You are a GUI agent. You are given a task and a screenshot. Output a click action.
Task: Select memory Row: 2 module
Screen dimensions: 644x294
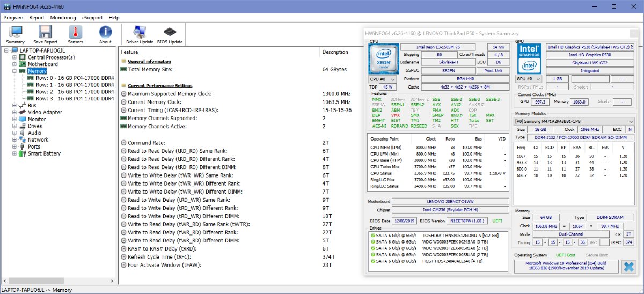tap(75, 92)
